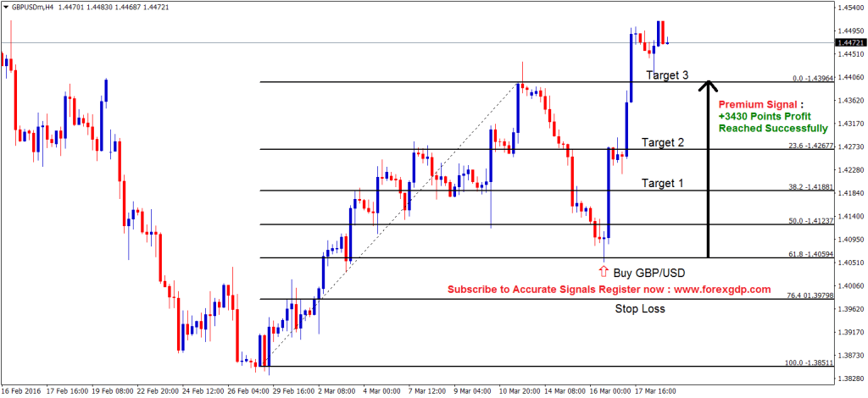Click 1.39620 on the price axis

(851, 308)
